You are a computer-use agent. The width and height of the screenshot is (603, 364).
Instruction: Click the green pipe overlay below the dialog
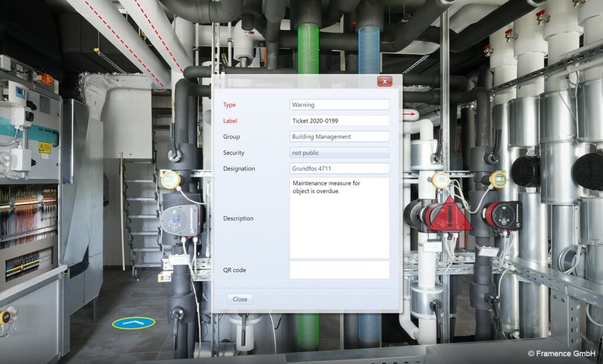click(308, 331)
